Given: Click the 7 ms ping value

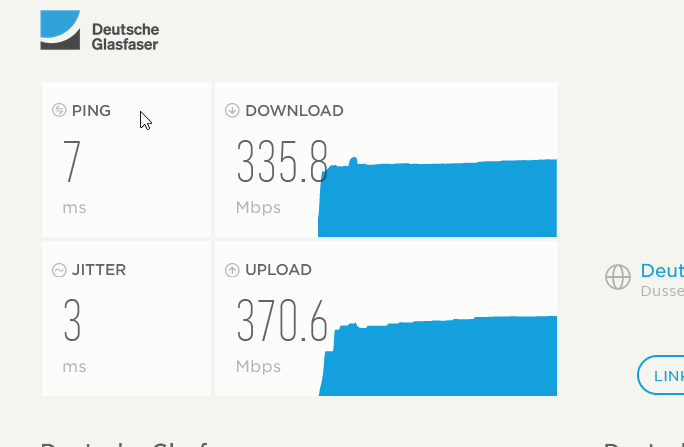Looking at the screenshot, I should (72, 161).
